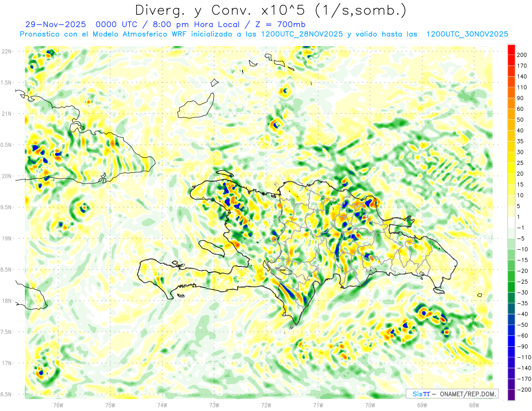Viewport: 532px width, 411px height.
Task: Click the '18N' latitude label
Action: [7, 301]
